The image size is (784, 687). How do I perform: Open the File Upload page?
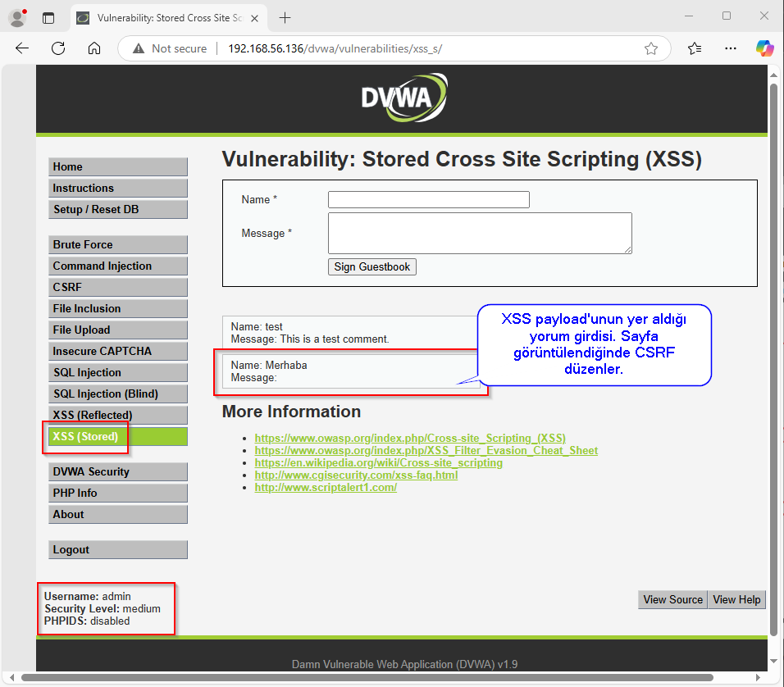[118, 330]
